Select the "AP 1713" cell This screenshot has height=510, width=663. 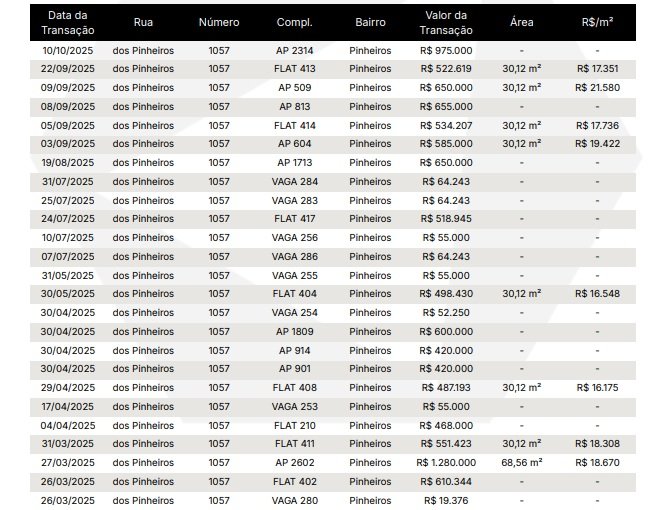pos(294,163)
